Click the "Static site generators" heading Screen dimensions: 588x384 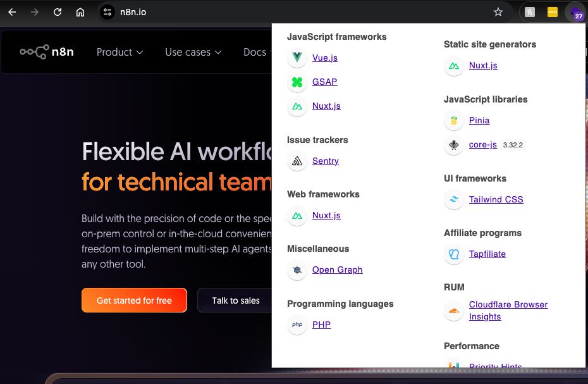tap(490, 44)
